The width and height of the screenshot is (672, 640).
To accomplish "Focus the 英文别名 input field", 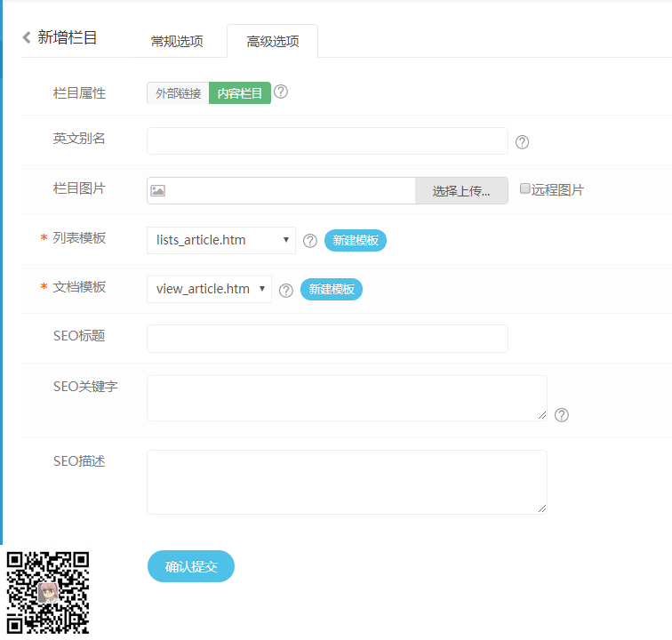I will 327,140.
